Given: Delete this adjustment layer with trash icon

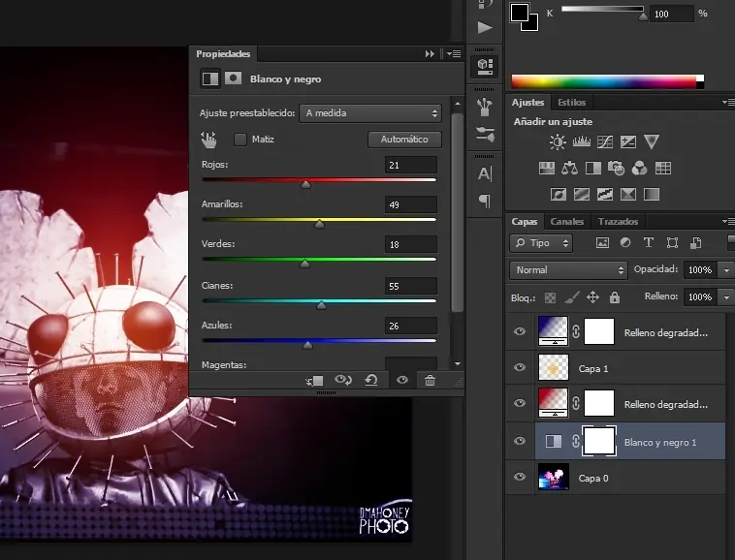Looking at the screenshot, I should (x=430, y=380).
